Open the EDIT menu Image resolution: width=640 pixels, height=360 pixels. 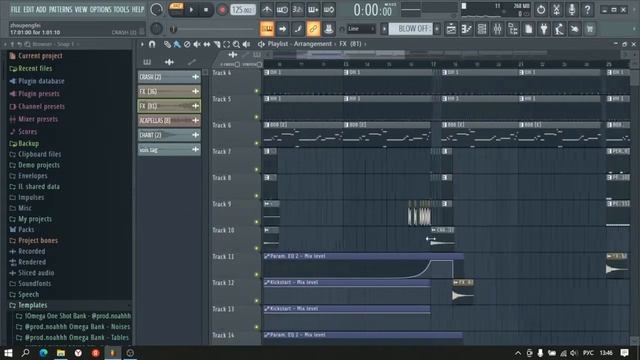click(29, 9)
